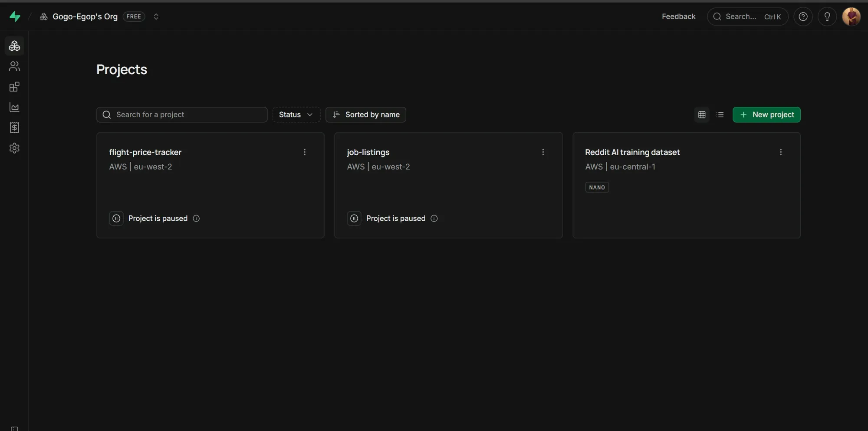The height and width of the screenshot is (431, 868).
Task: Click pause icon on job-listings card
Action: tap(354, 219)
